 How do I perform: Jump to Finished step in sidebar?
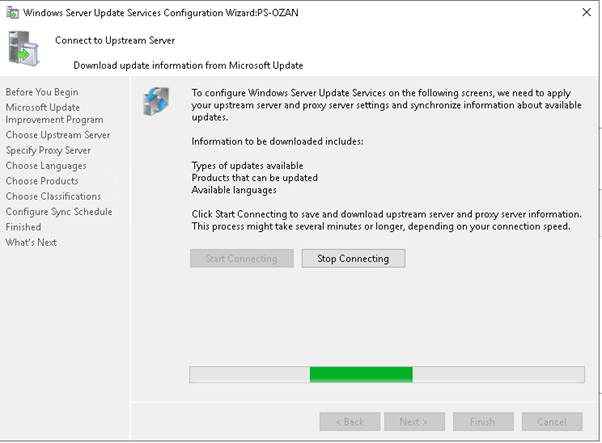(24, 227)
